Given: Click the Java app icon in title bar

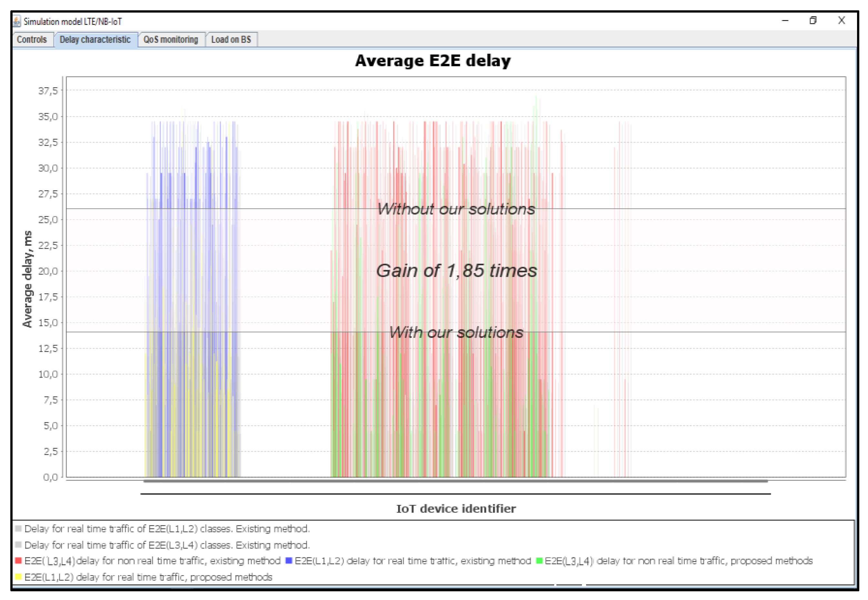Looking at the screenshot, I should click(17, 21).
